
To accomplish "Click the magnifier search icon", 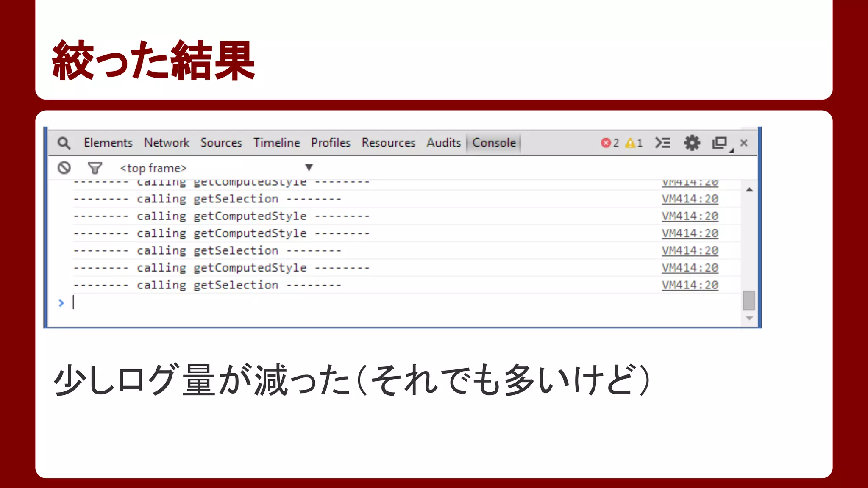I will (64, 143).
